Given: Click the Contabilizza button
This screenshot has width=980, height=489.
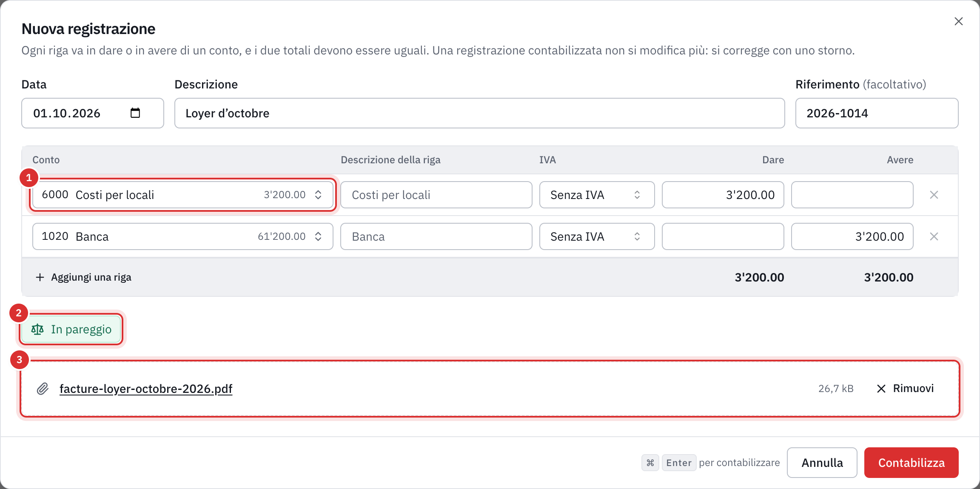Looking at the screenshot, I should 911,463.
